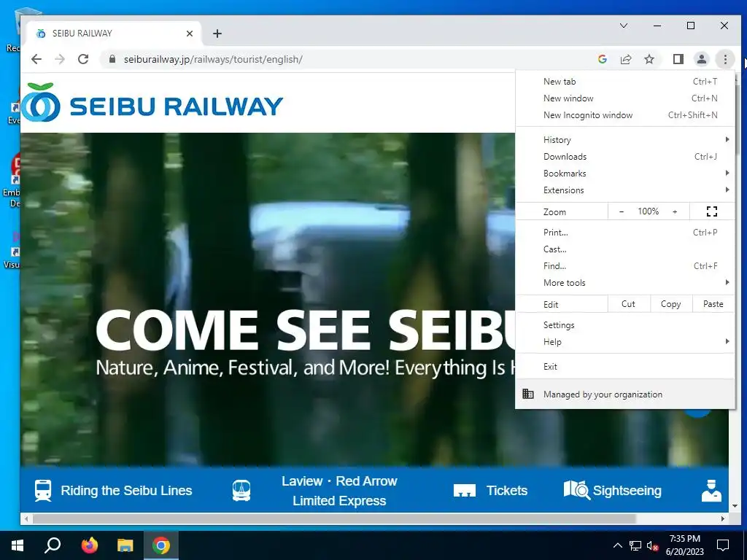Open Windows taskbar search
Image resolution: width=747 pixels, height=560 pixels.
point(53,545)
